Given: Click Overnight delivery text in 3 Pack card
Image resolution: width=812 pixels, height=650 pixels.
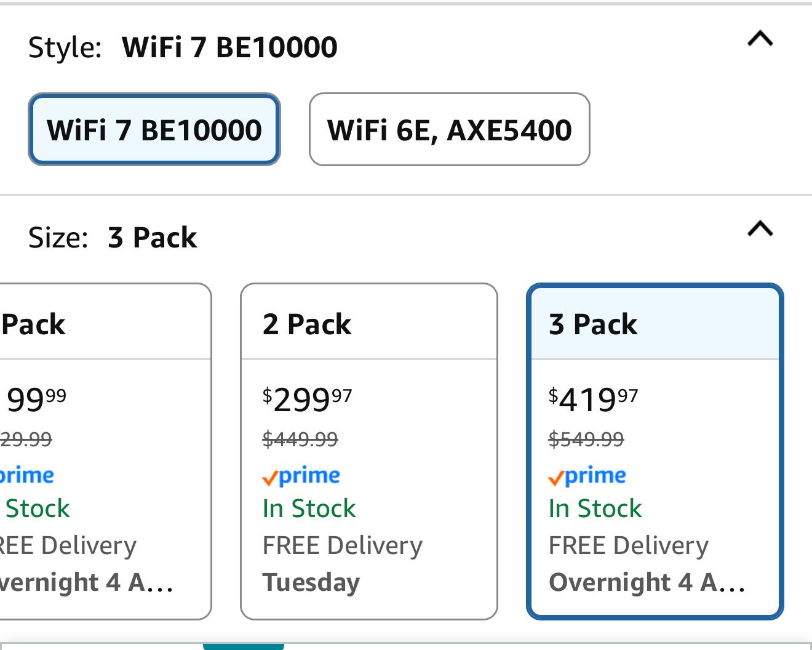Looking at the screenshot, I should coord(647,582).
